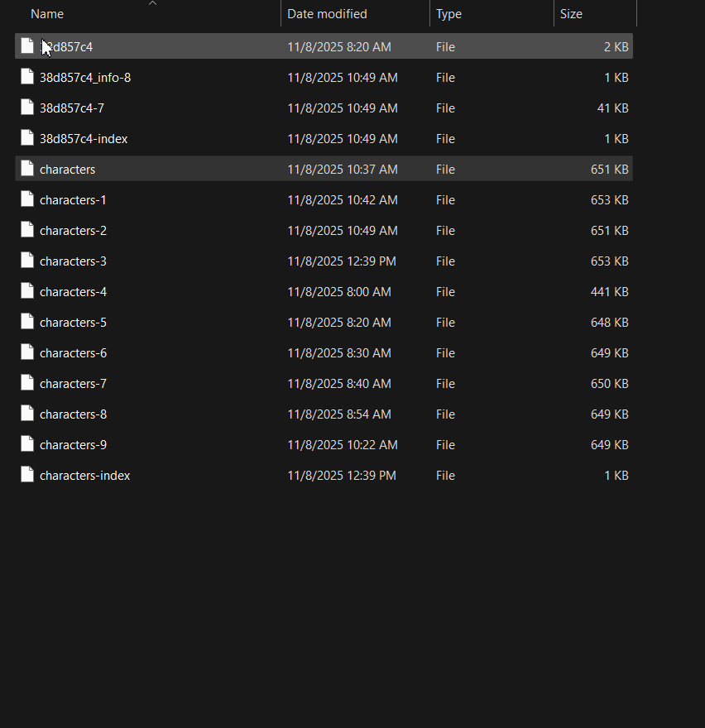Click the file icon beside 38d857c4-7
Image resolution: width=705 pixels, height=728 pixels.
click(27, 108)
